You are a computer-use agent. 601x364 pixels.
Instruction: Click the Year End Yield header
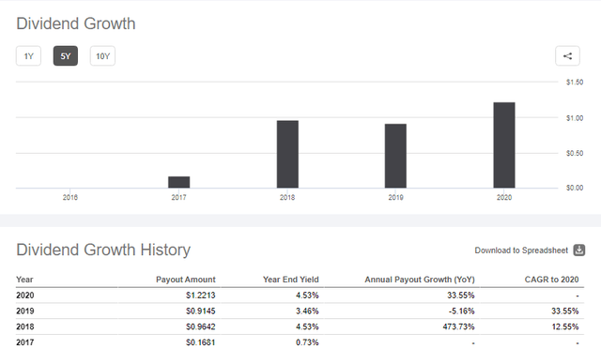(x=290, y=280)
